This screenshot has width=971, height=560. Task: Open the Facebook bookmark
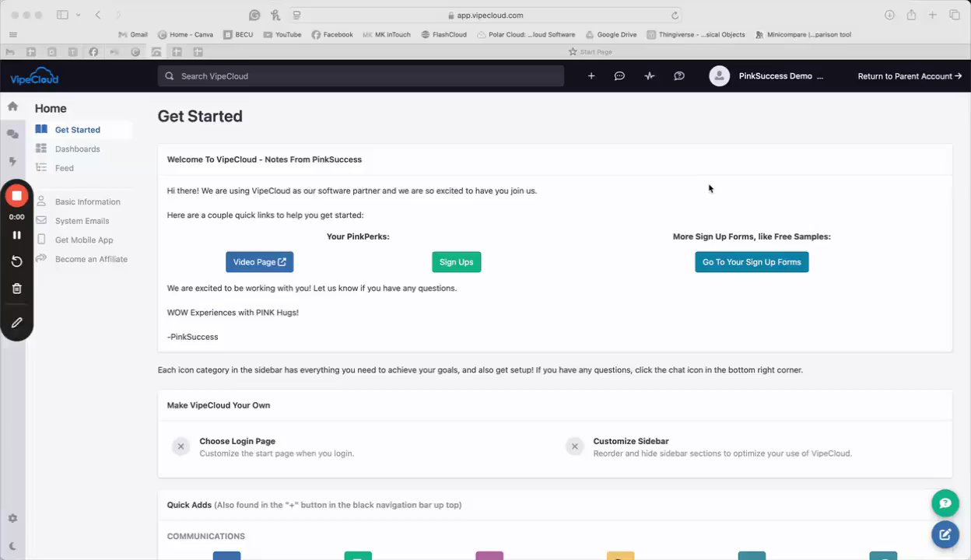(332, 34)
